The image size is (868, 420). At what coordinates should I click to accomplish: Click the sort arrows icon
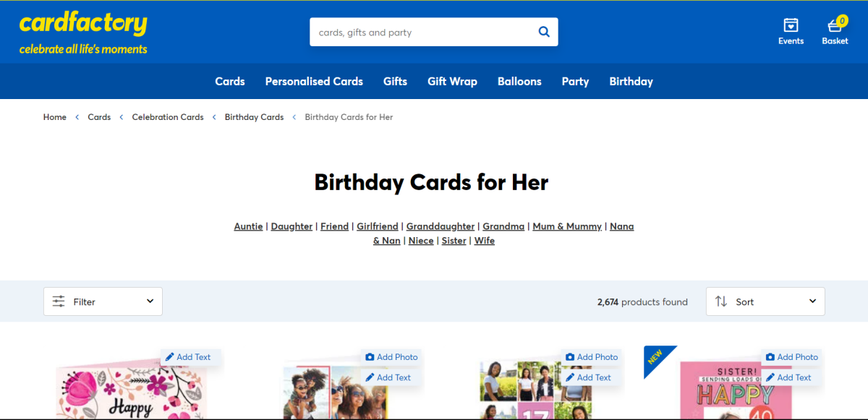click(721, 301)
